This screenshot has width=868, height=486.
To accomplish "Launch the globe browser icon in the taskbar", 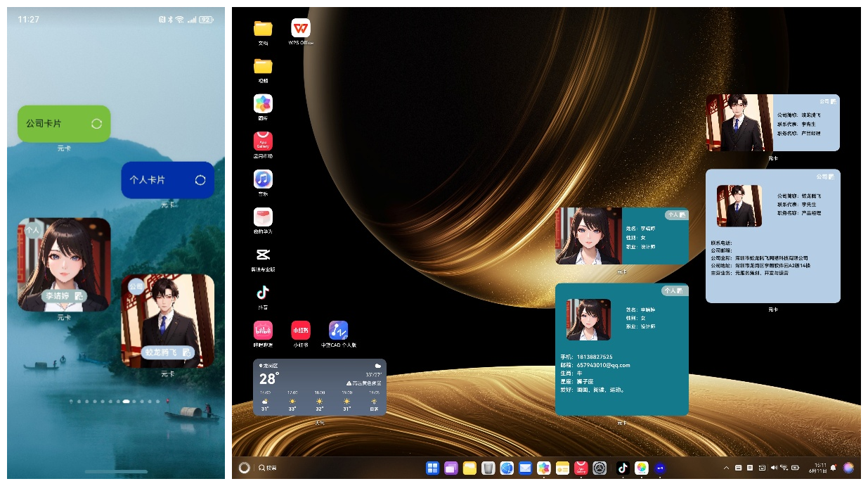I will (x=507, y=468).
